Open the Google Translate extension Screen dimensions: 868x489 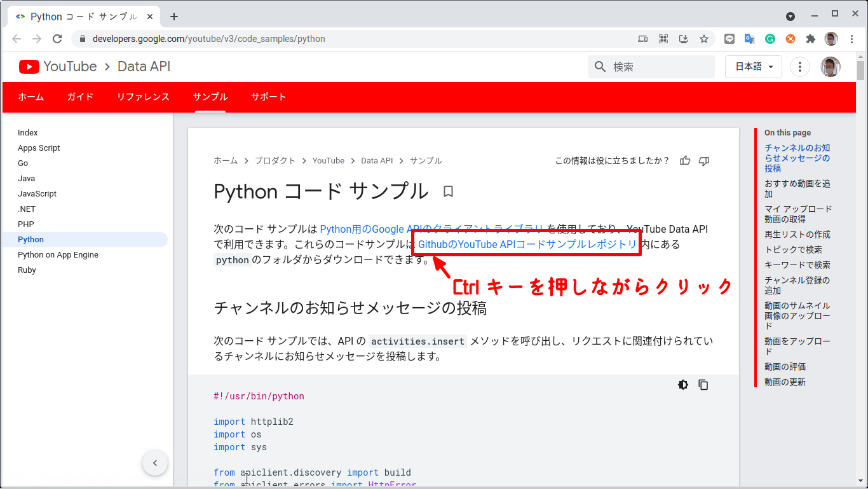click(x=749, y=39)
